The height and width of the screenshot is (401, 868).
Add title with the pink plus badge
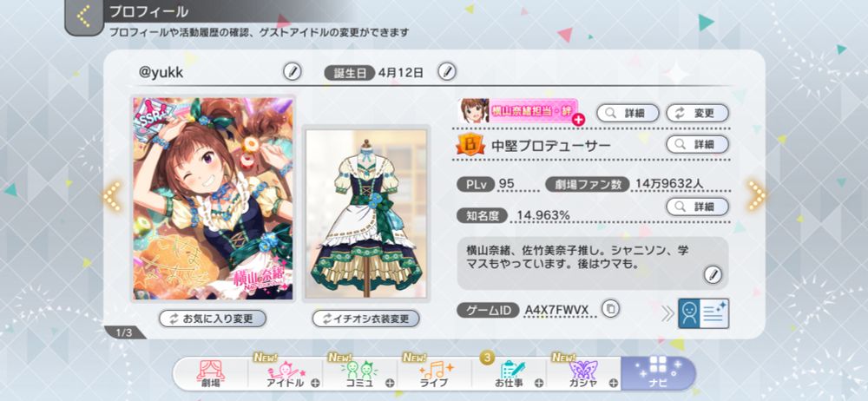578,119
